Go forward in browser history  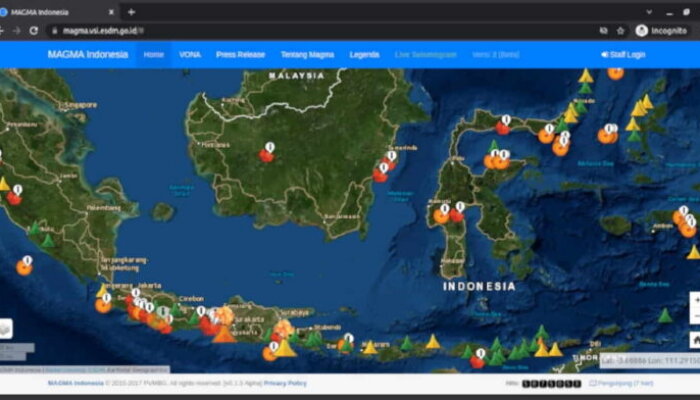point(17,31)
